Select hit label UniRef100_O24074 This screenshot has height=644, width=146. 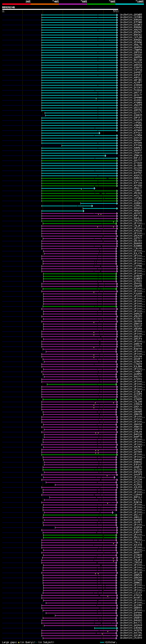point(131,181)
